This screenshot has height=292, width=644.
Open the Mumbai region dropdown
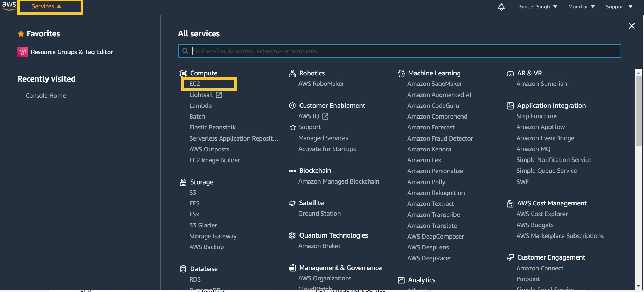coord(582,7)
